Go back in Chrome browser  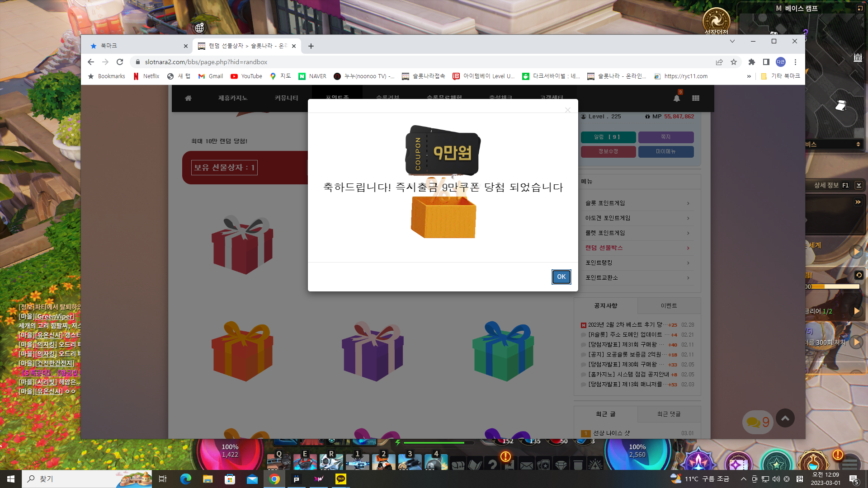coord(91,62)
